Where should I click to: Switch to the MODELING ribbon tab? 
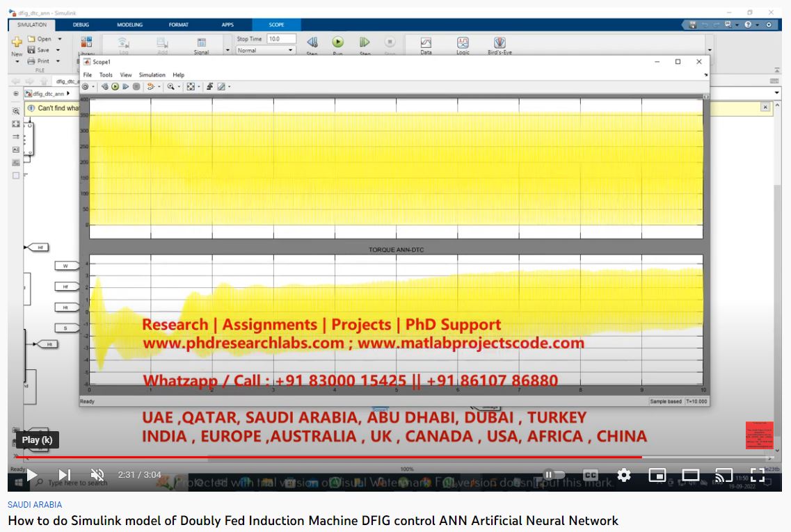[129, 24]
